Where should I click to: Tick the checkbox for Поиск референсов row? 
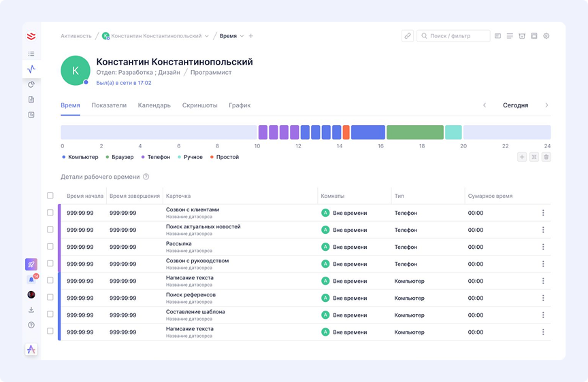[x=50, y=298]
